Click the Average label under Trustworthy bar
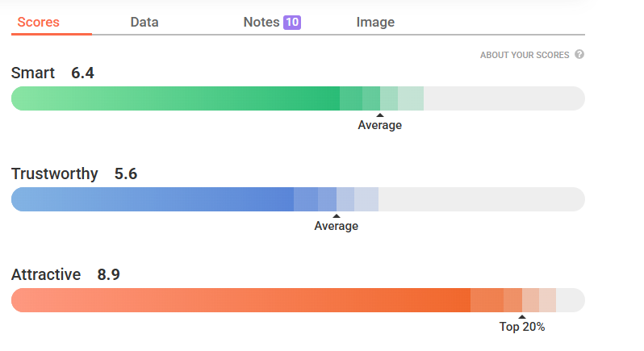Image resolution: width=644 pixels, height=351 pixels. [x=337, y=226]
